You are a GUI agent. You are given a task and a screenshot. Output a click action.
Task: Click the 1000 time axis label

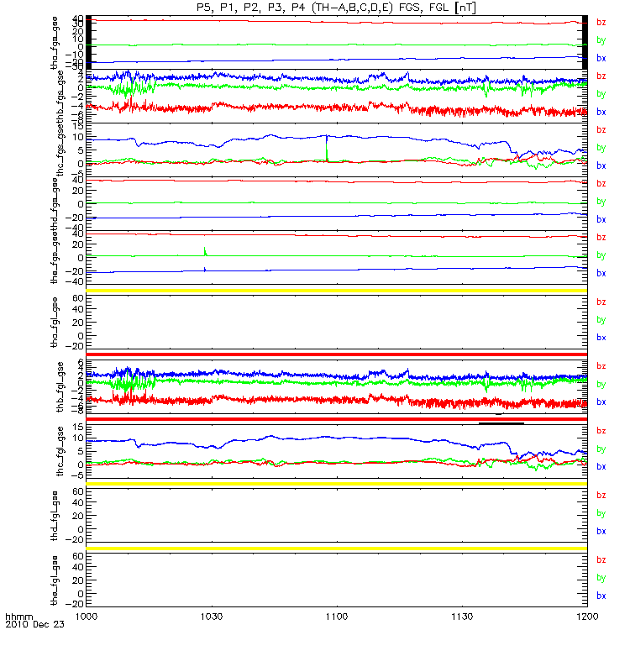click(x=87, y=617)
